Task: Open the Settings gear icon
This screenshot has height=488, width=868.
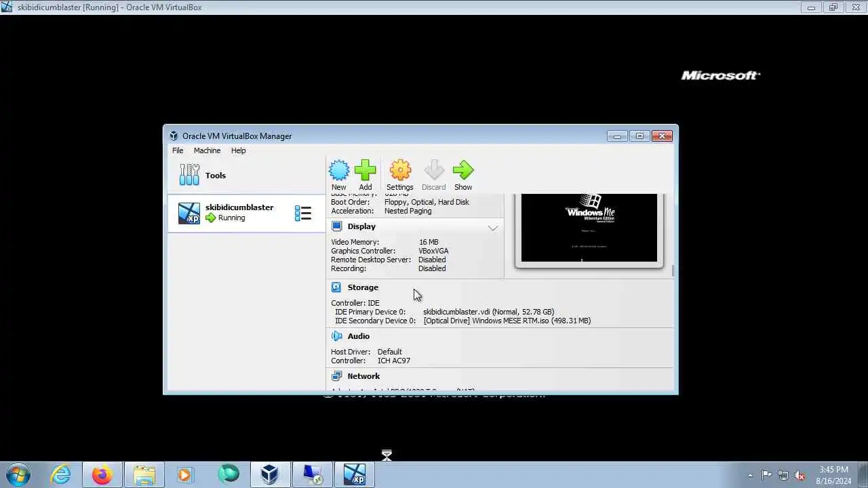Action: click(400, 171)
